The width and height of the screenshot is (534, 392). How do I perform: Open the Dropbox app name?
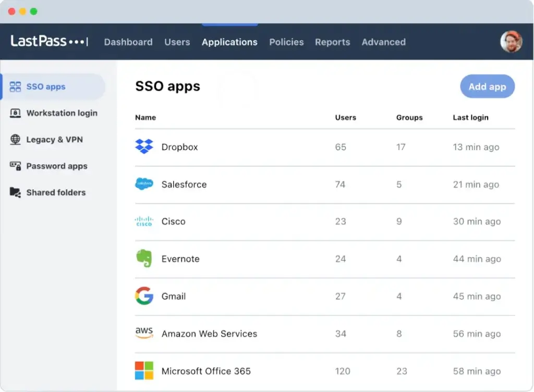[179, 147]
